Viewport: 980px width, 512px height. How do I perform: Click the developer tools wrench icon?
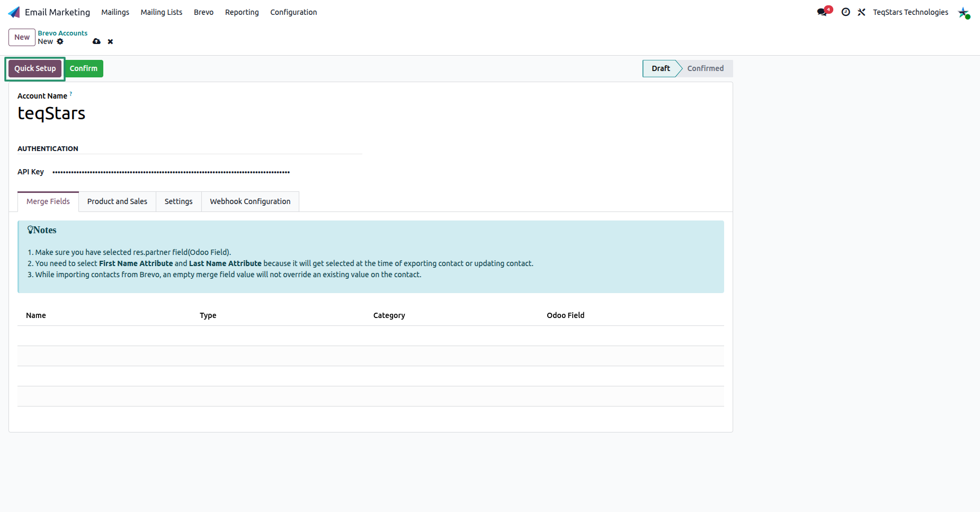tap(861, 12)
